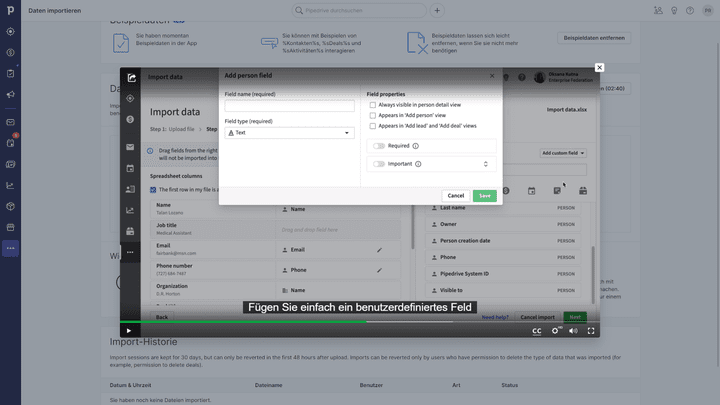Open Contacts icon in Pipedrive sidebar

click(11, 164)
